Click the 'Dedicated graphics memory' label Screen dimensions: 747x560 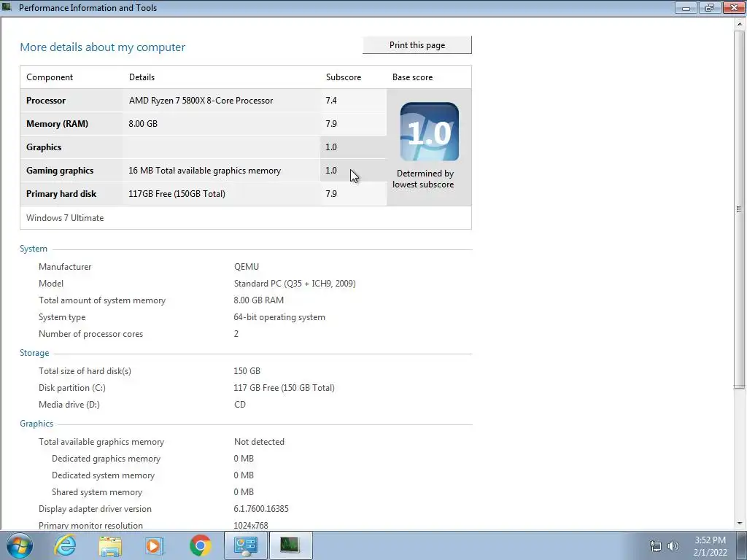[x=106, y=459]
